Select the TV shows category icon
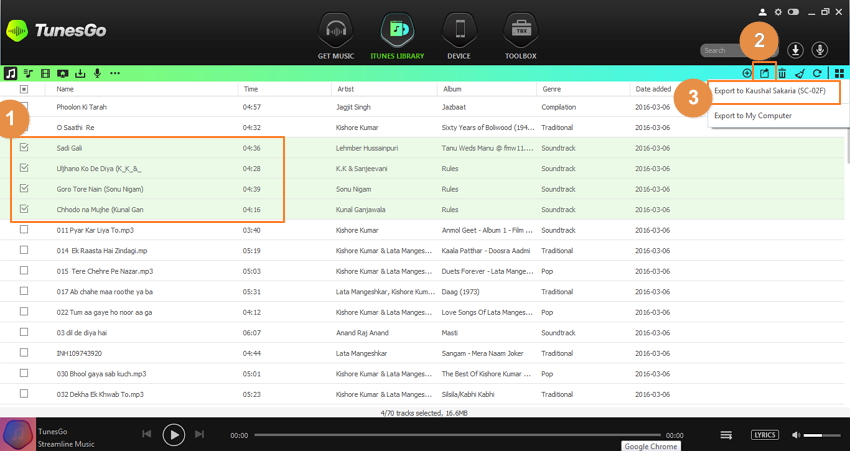The width and height of the screenshot is (850, 451). point(63,73)
